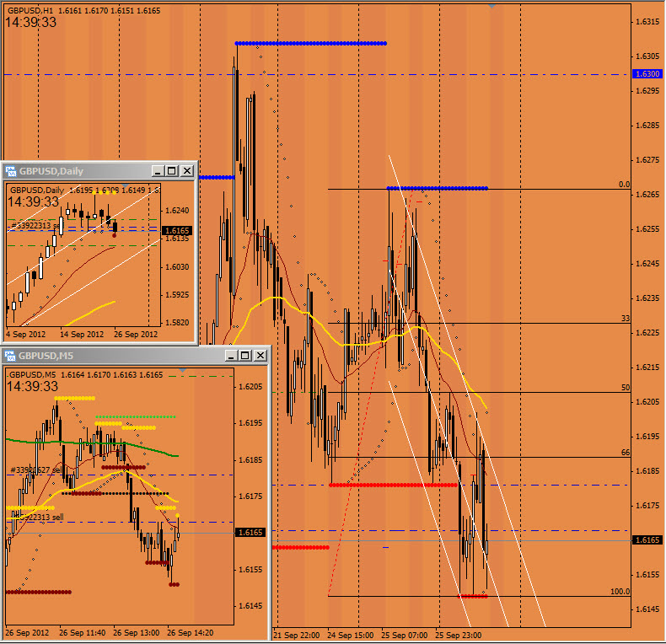Screen dimensions: 666x644
Task: Click the 24 Sep 15:00 time axis label
Action: coord(351,635)
